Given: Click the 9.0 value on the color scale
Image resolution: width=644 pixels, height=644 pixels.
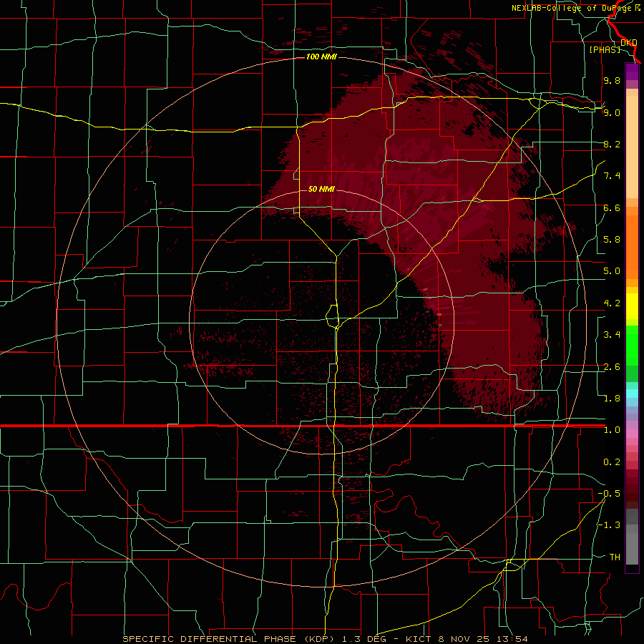Looking at the screenshot, I should 612,112.
